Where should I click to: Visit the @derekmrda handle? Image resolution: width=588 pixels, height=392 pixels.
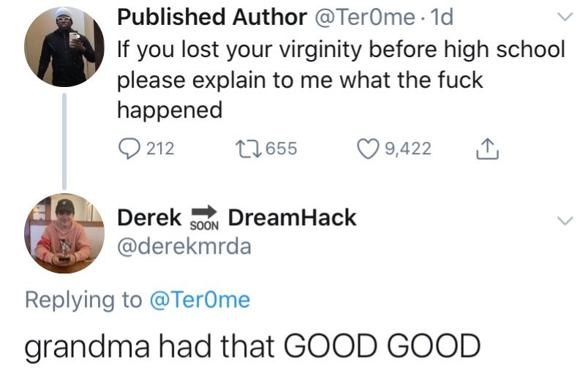coord(184,247)
